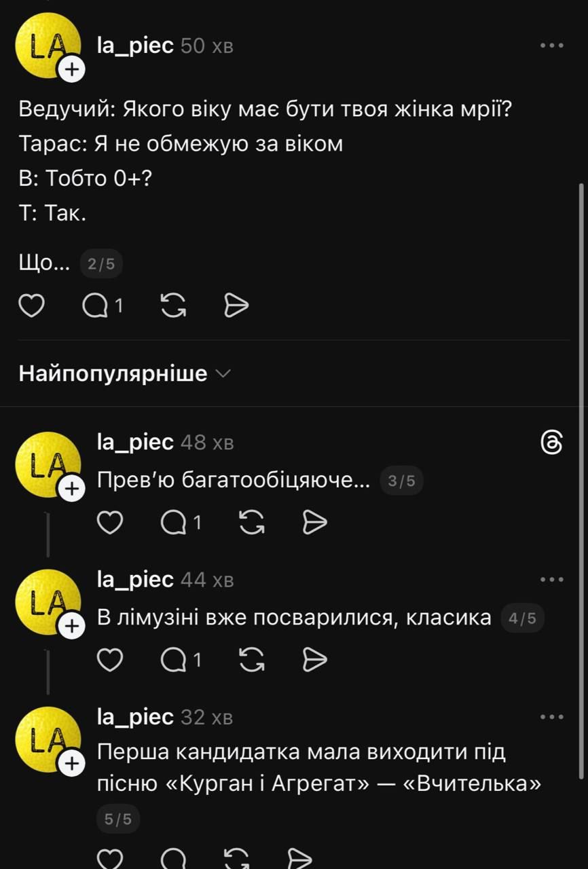This screenshot has height=869, width=588.
Task: Repost the "Прев'ю багатообіцяюче" reply
Action: point(252,523)
